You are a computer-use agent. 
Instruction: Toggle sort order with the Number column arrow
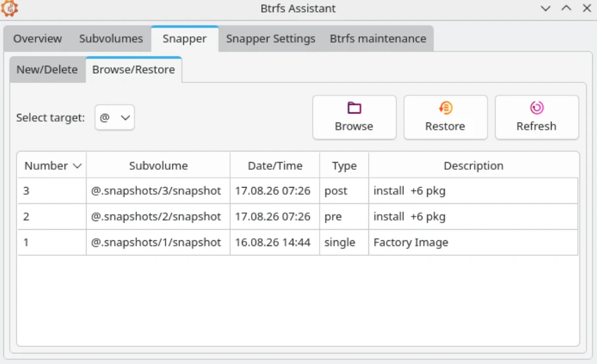77,166
